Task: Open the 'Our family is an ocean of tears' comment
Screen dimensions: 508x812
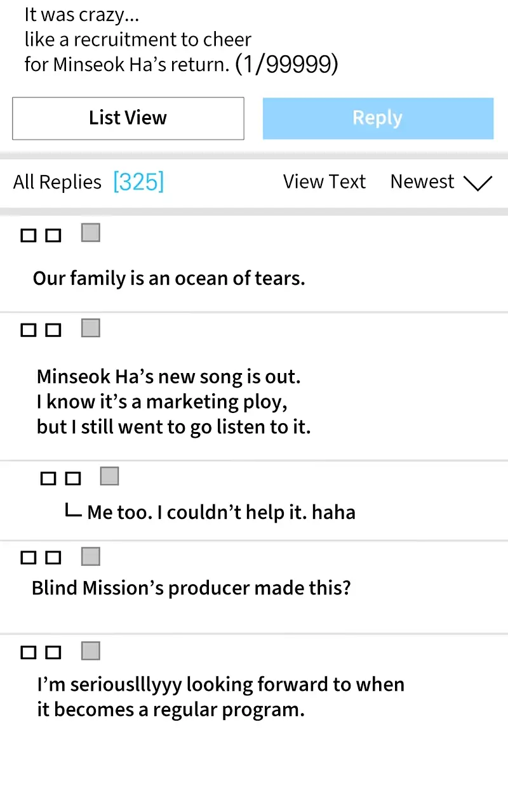Action: coord(169,278)
